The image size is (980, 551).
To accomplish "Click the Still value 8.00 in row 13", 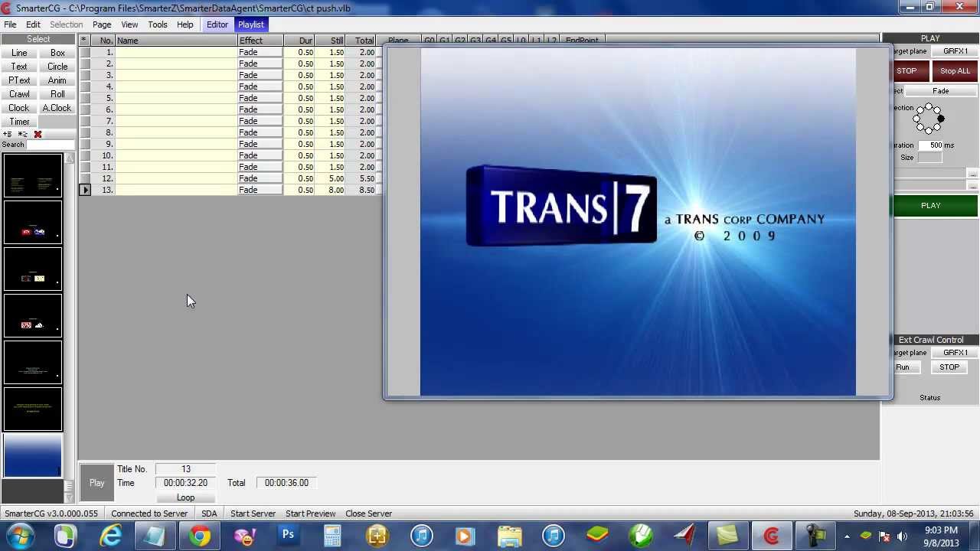I will pyautogui.click(x=330, y=191).
